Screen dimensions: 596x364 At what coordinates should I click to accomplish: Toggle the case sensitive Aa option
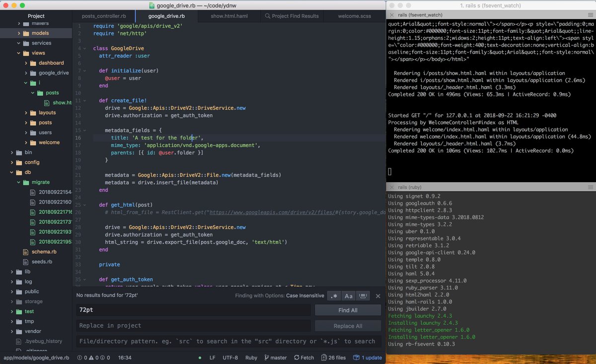pyautogui.click(x=349, y=296)
